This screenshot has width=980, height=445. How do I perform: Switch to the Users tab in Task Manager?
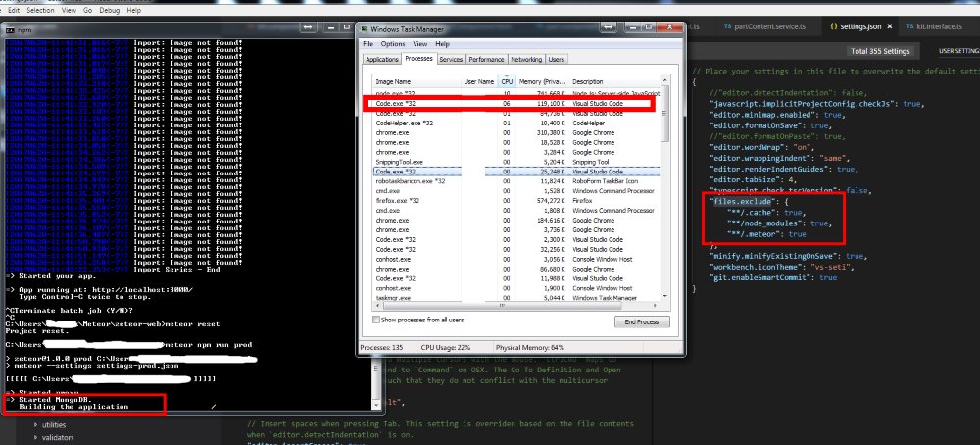tap(557, 60)
